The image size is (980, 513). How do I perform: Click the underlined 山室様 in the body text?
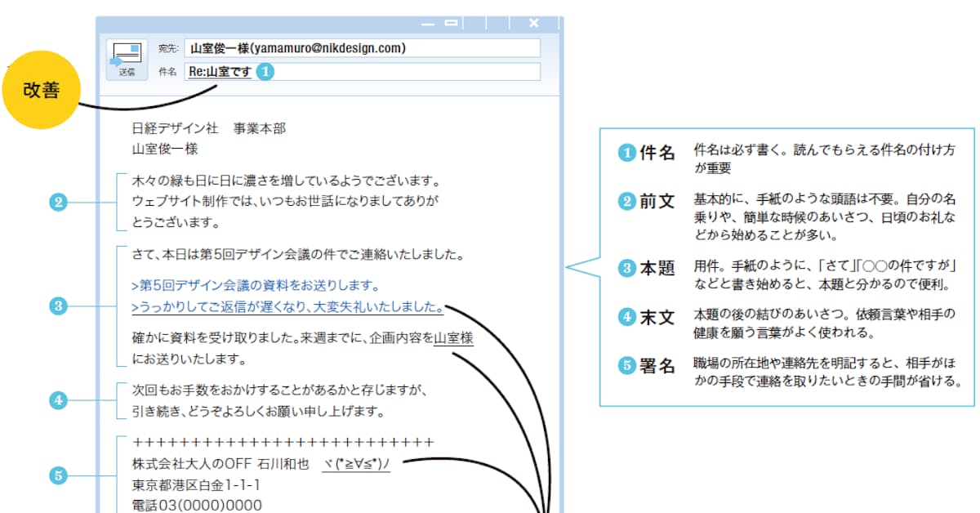(x=453, y=337)
